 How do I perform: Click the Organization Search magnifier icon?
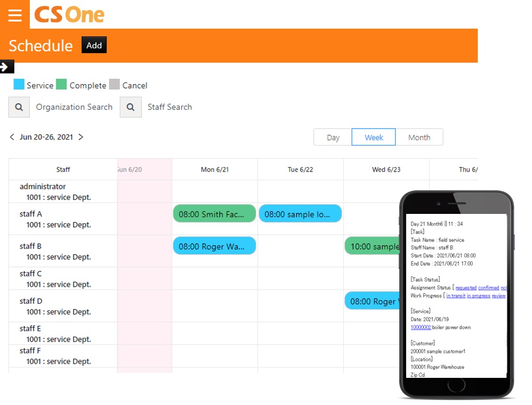point(18,107)
